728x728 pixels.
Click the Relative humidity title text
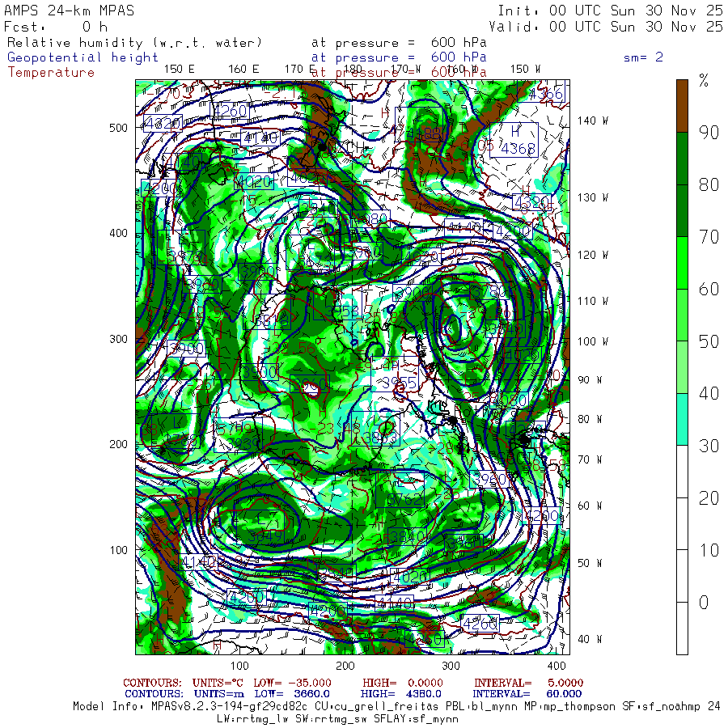[134, 43]
